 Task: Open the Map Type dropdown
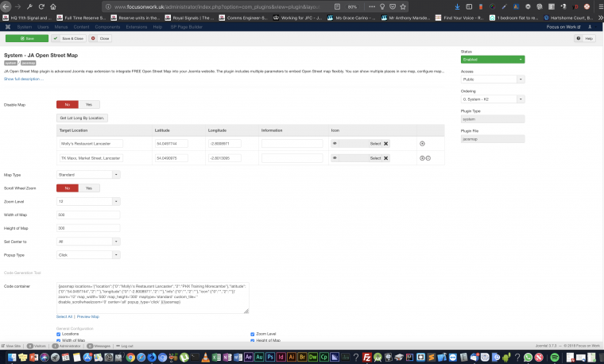pyautogui.click(x=88, y=175)
